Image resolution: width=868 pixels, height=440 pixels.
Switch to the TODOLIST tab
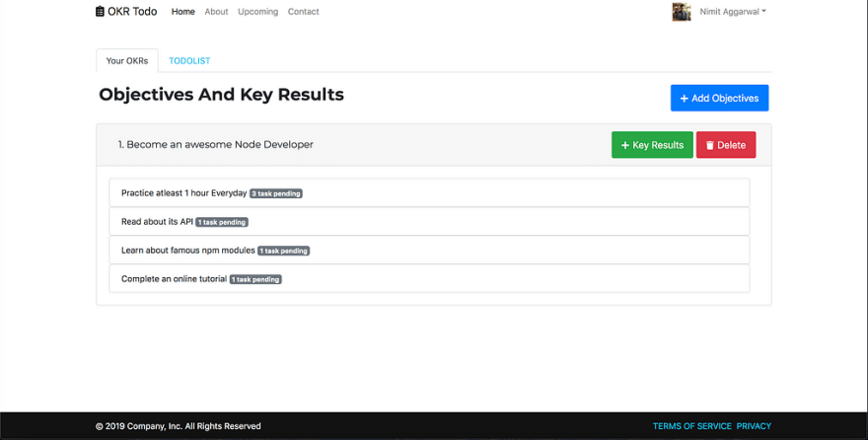tap(189, 61)
